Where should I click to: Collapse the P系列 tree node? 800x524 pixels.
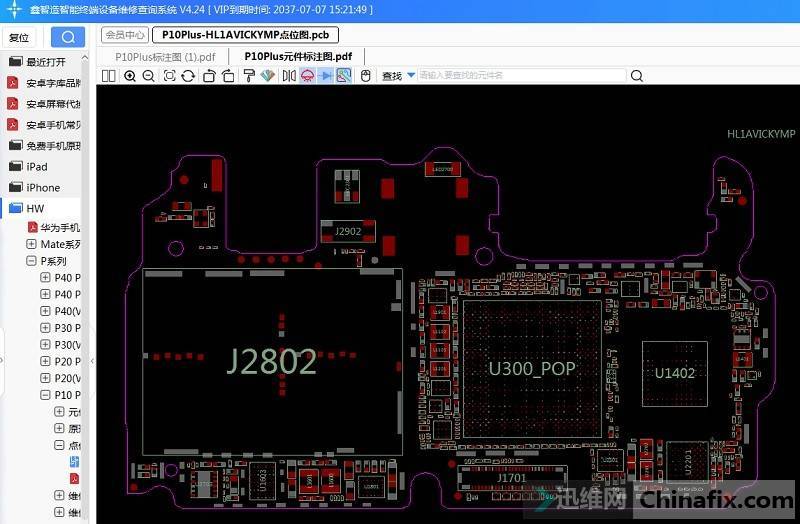coord(31,261)
